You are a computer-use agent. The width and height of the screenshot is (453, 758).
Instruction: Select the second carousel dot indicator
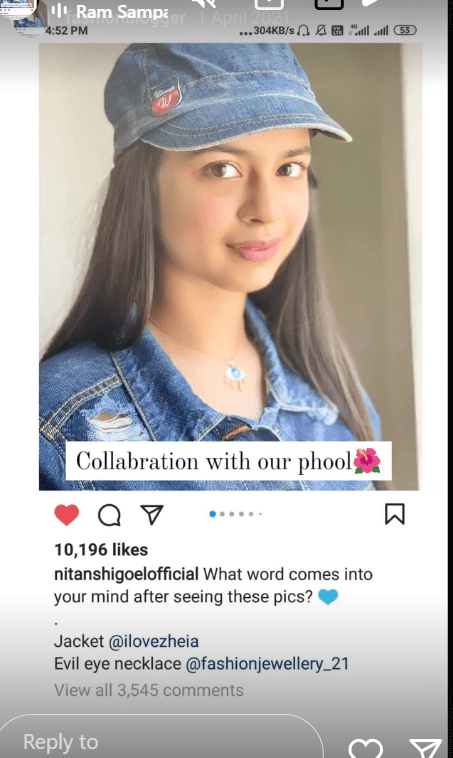pyautogui.click(x=222, y=514)
